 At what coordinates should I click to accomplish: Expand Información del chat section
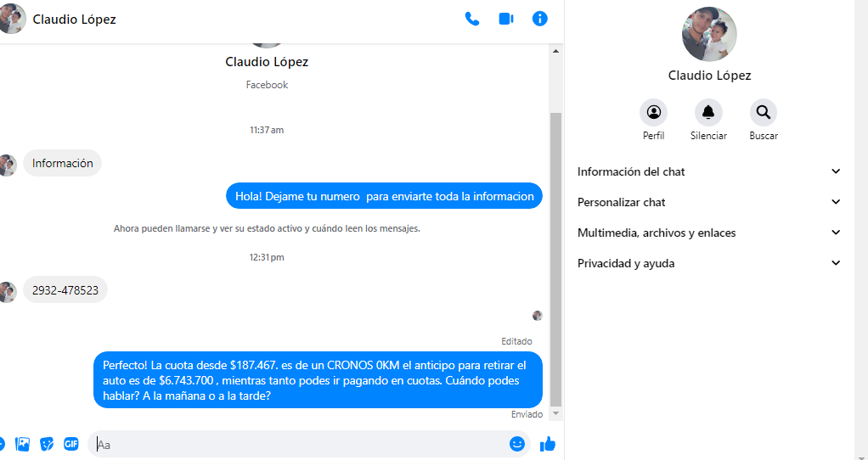pos(708,172)
